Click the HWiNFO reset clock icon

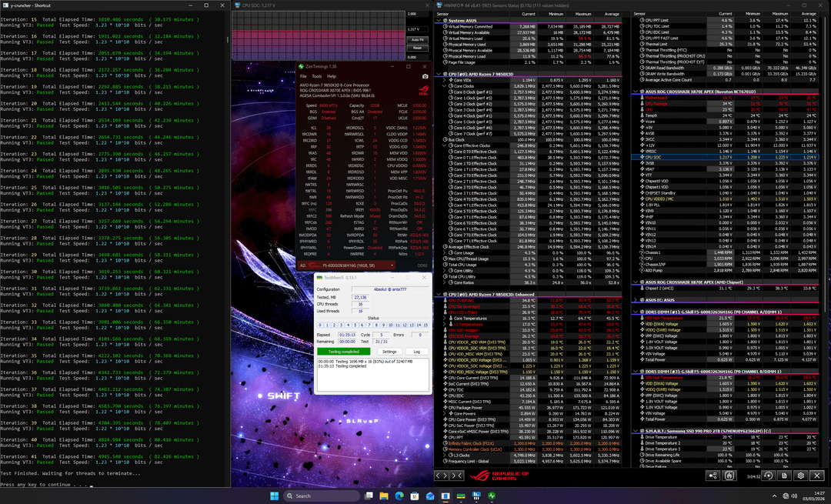(767, 476)
